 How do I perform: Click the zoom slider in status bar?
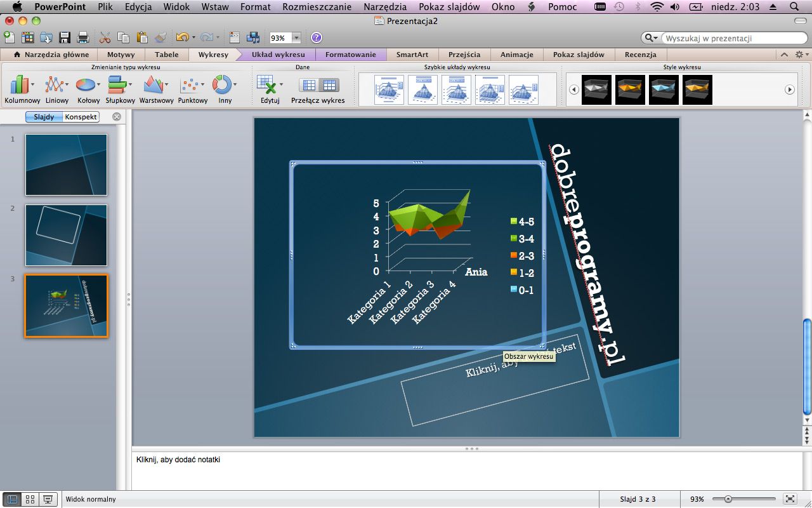pos(728,499)
